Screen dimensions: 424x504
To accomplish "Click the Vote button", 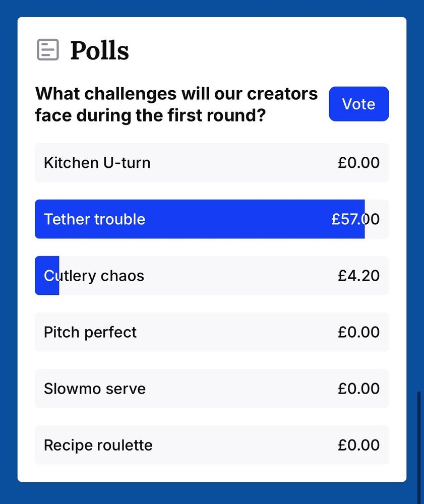I will coord(359,104).
